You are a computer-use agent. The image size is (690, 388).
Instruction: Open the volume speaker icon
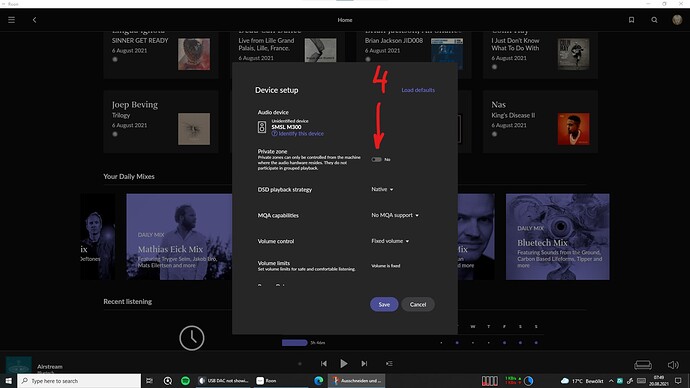[x=673, y=365]
